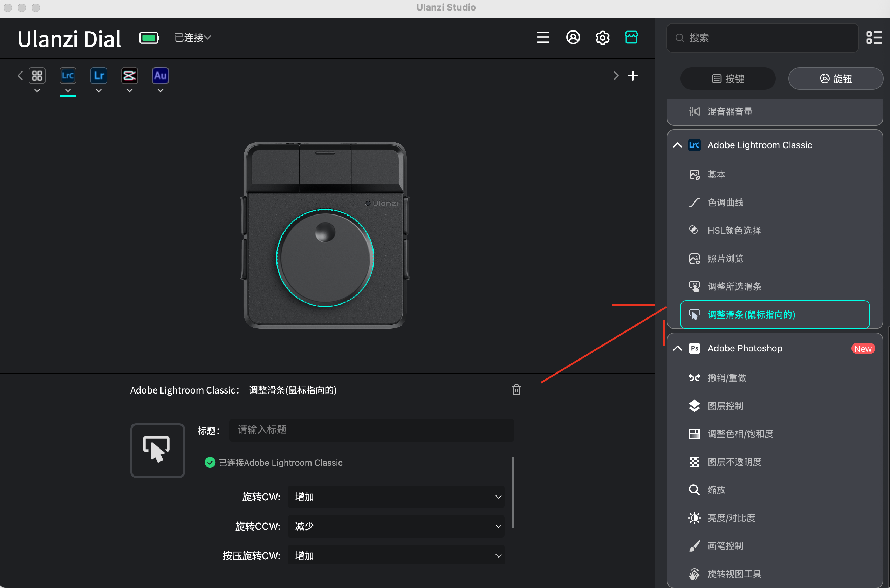Click the dial knob on device image
890x588 pixels.
click(x=325, y=258)
